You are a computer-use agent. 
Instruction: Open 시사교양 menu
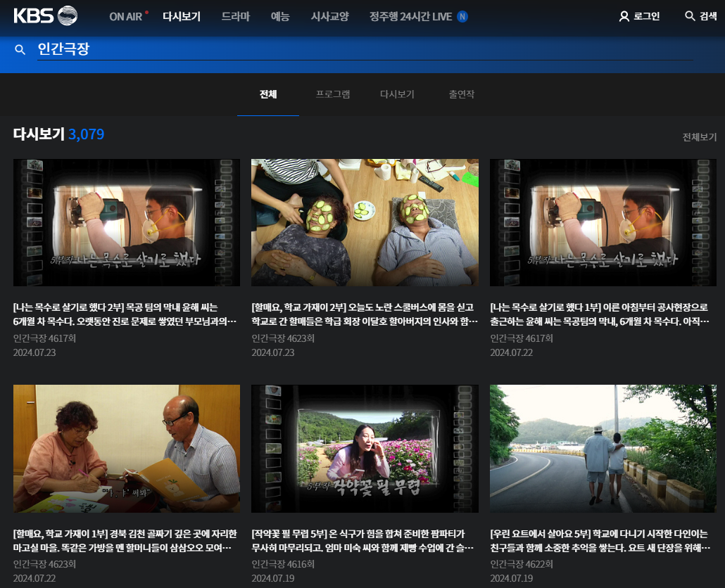[x=329, y=17]
